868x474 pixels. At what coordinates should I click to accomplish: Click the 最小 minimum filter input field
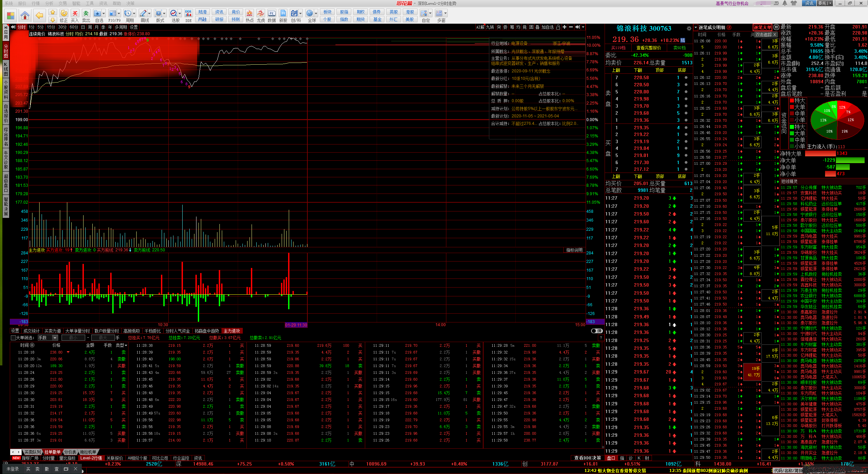73,338
